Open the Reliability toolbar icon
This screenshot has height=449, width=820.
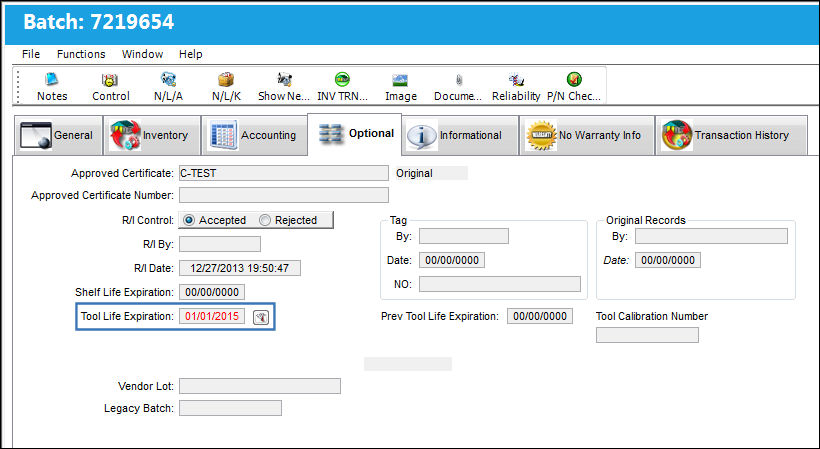click(516, 87)
